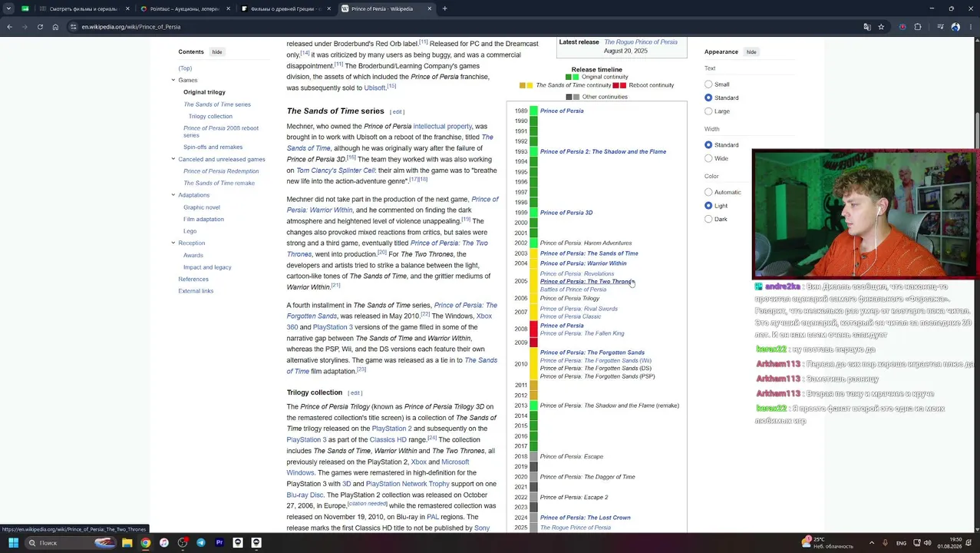Switch input language via ENG indicator

901,543
